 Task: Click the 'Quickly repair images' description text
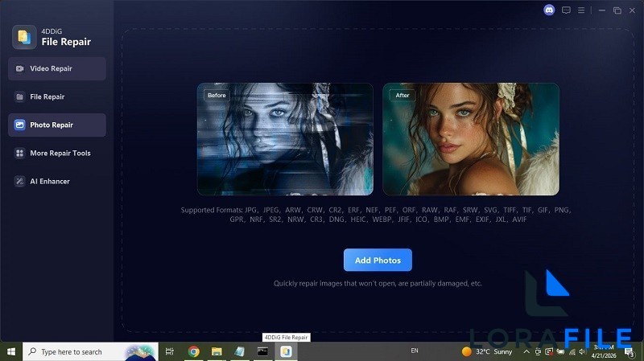coord(378,284)
